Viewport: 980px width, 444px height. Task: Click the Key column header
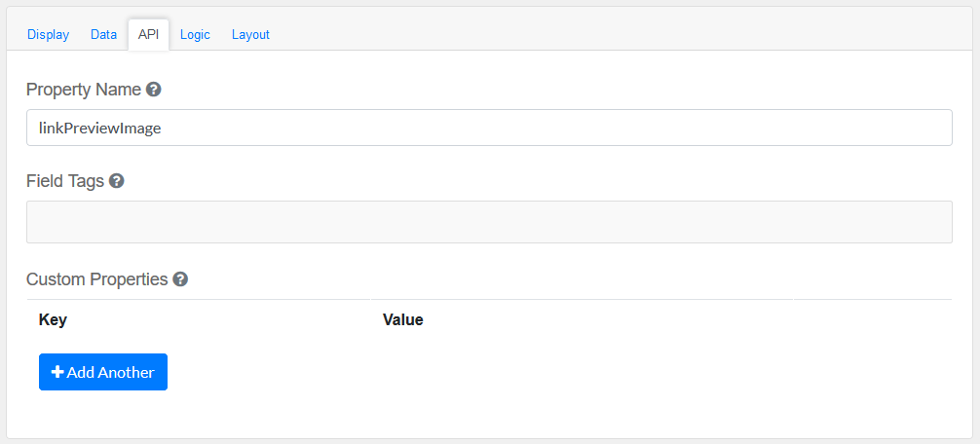(53, 319)
